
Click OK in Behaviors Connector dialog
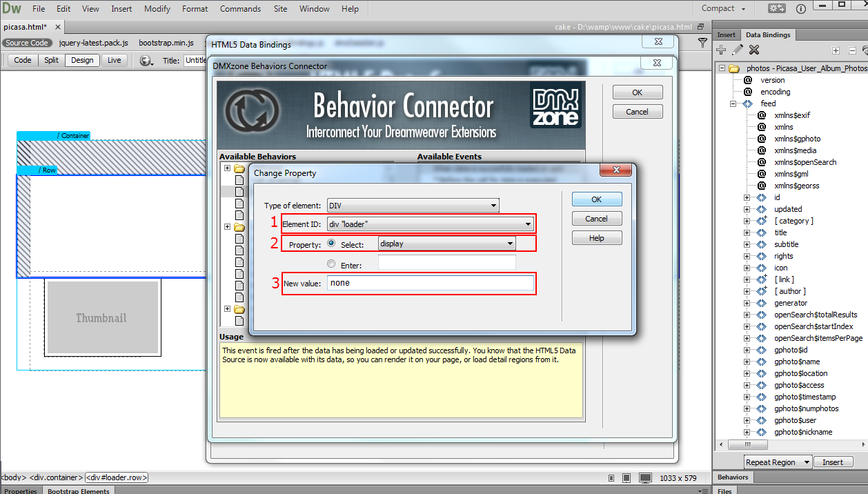(x=638, y=92)
